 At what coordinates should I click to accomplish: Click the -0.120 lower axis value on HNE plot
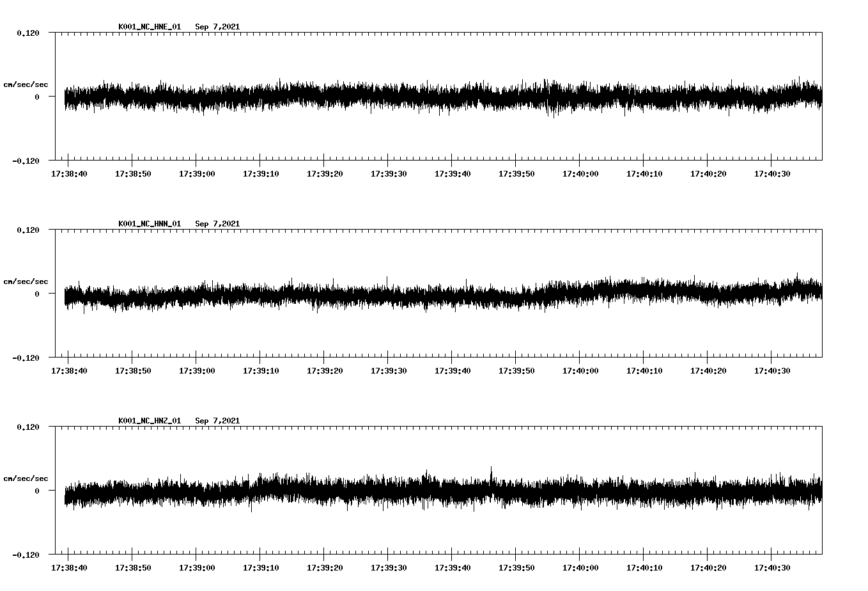pos(26,161)
